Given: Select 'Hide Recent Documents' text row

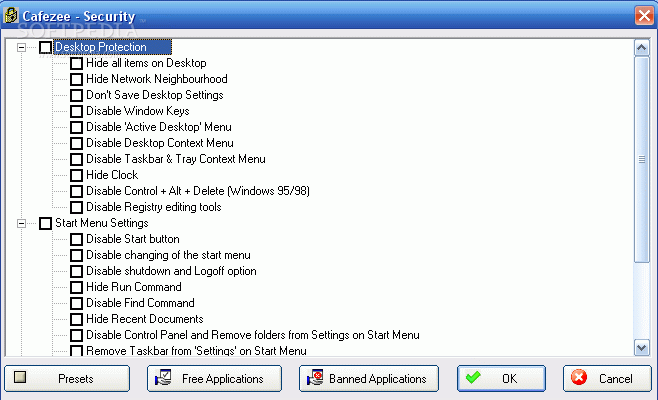Looking at the screenshot, I should pos(145,319).
